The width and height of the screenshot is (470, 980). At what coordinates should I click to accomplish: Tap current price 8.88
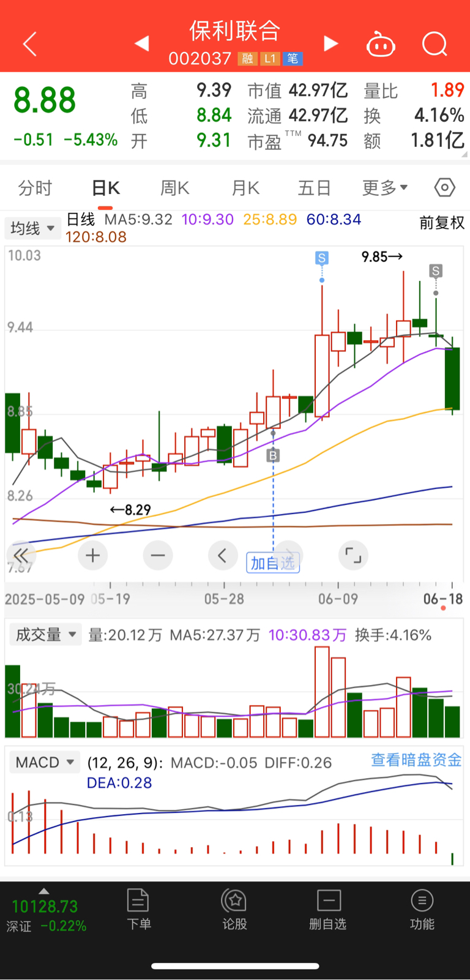[x=45, y=100]
